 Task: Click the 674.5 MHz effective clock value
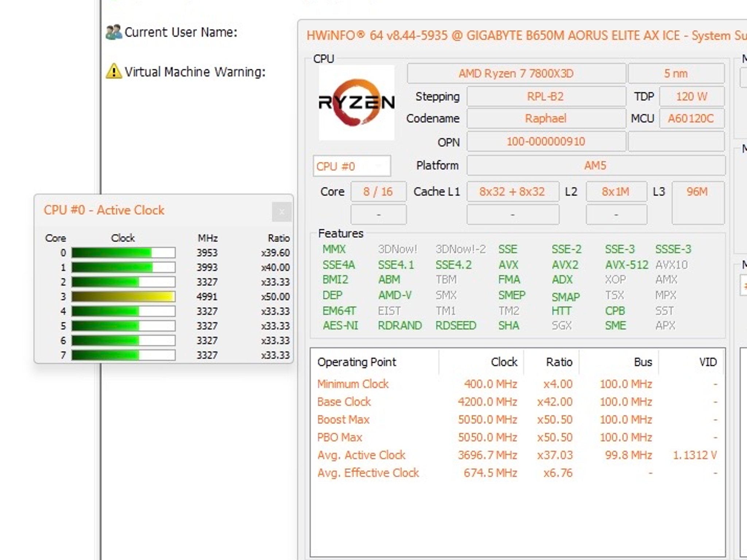[490, 473]
